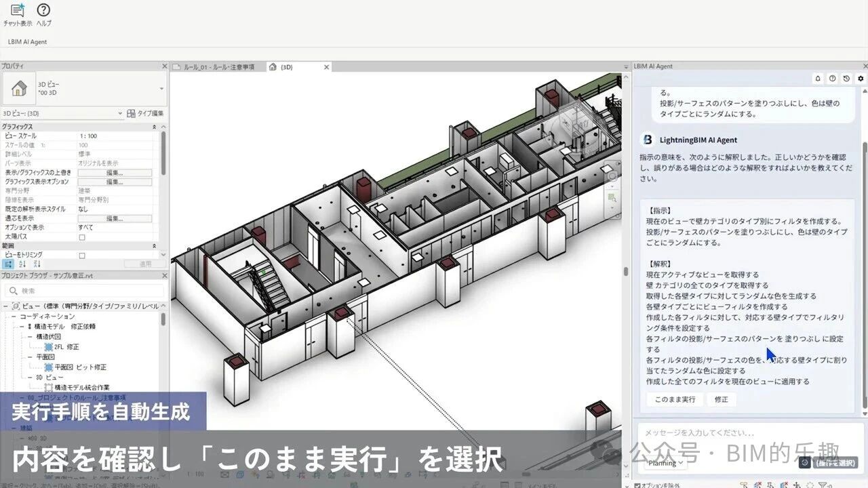Image resolution: width=868 pixels, height=488 pixels.
Task: Click the filter icon on the status bar
Action: (x=823, y=485)
